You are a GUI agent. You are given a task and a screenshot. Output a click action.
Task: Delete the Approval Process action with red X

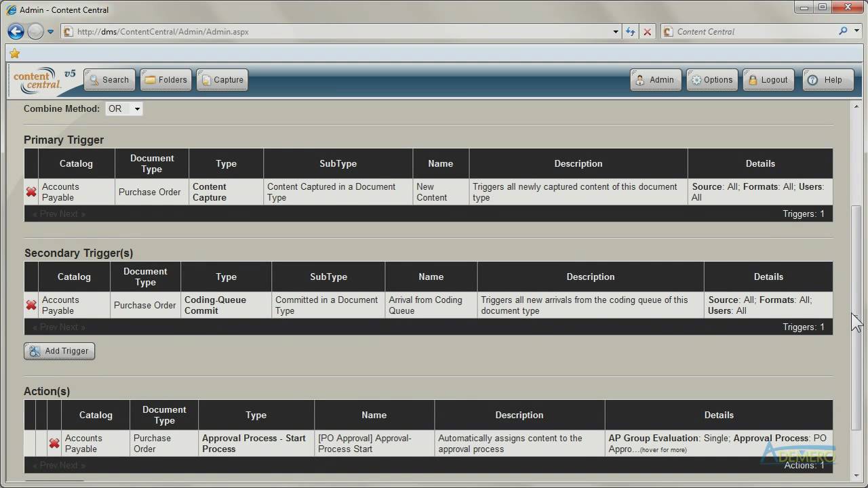(x=54, y=443)
